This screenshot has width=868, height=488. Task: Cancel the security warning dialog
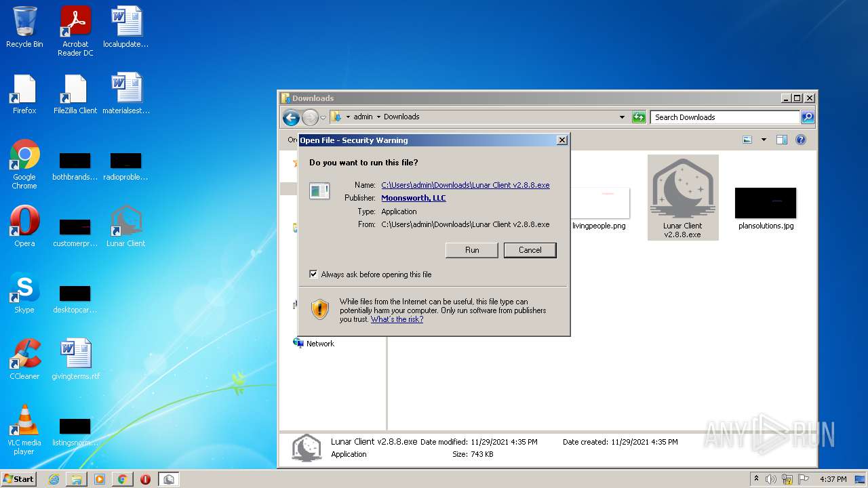(x=530, y=250)
